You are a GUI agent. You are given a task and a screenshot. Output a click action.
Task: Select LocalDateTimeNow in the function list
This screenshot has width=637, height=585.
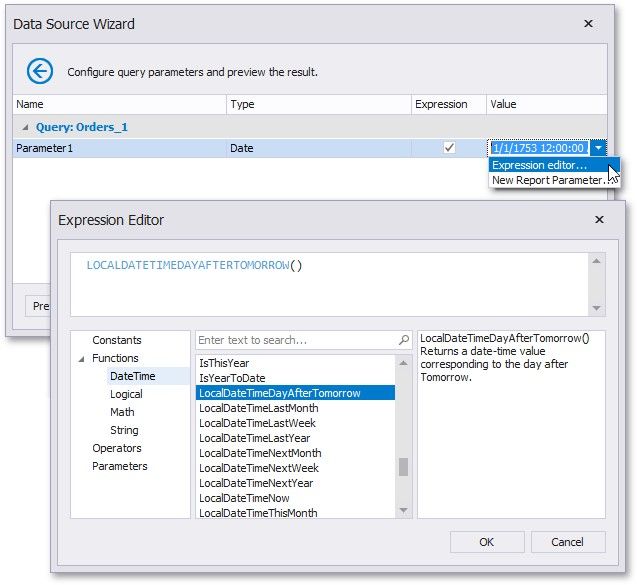coord(244,498)
